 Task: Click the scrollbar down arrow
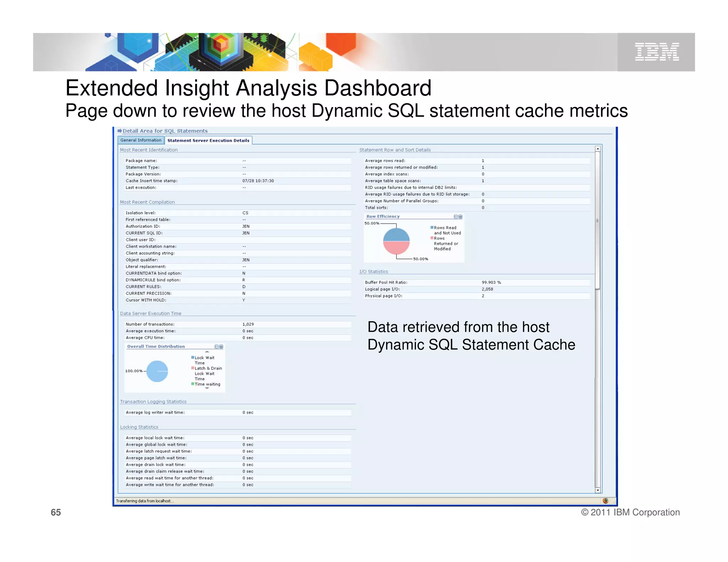coord(598,490)
